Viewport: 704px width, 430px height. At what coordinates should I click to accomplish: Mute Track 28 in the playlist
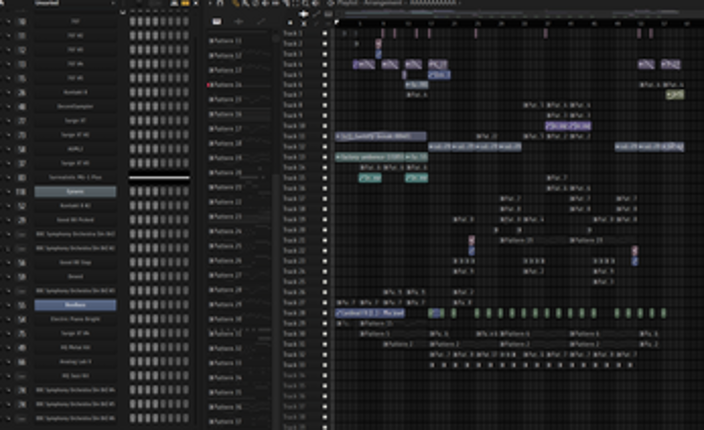[325, 313]
